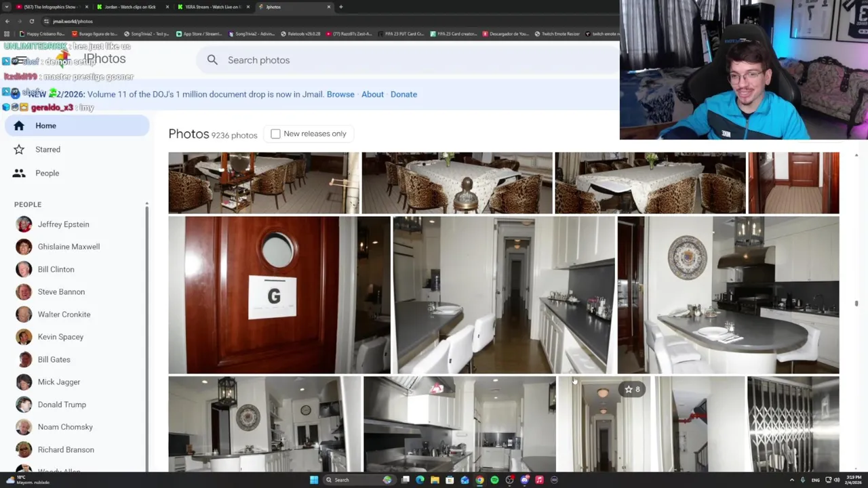Select Bill Clinton in the People list
The height and width of the screenshot is (488, 868).
pyautogui.click(x=56, y=269)
